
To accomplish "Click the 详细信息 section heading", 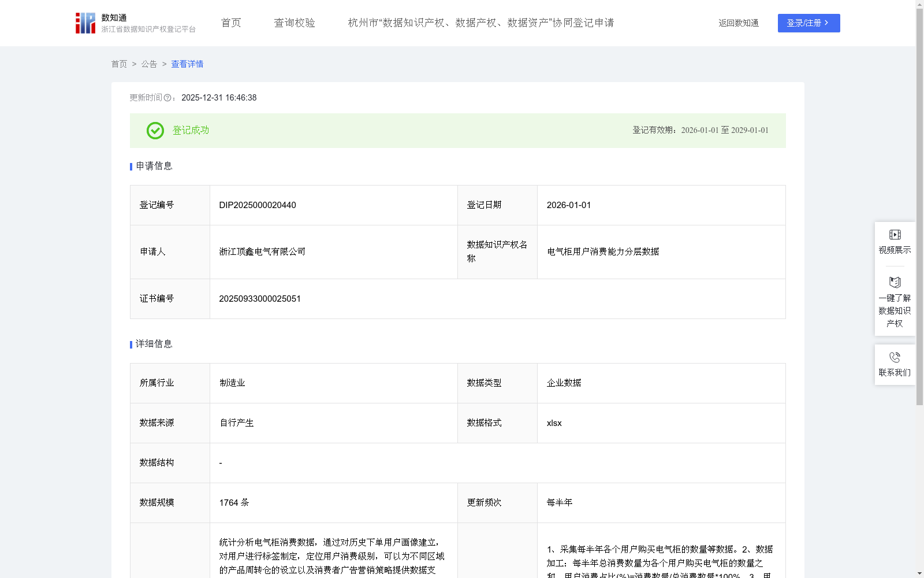I will pyautogui.click(x=154, y=344).
